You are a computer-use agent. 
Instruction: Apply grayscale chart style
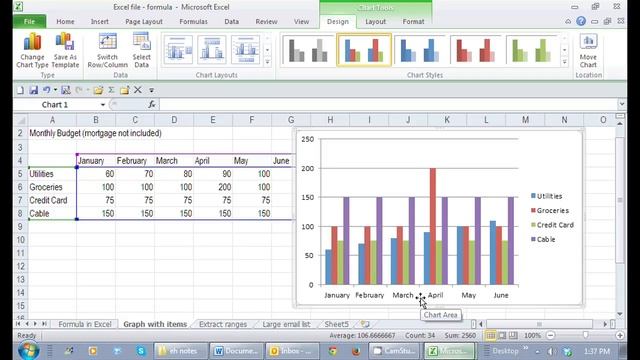(x=308, y=50)
